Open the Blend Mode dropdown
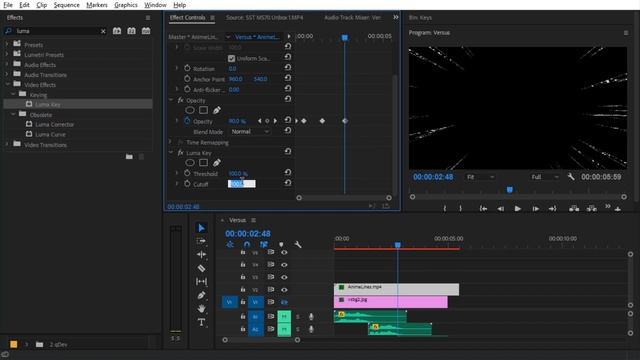The image size is (640, 360). 250,132
